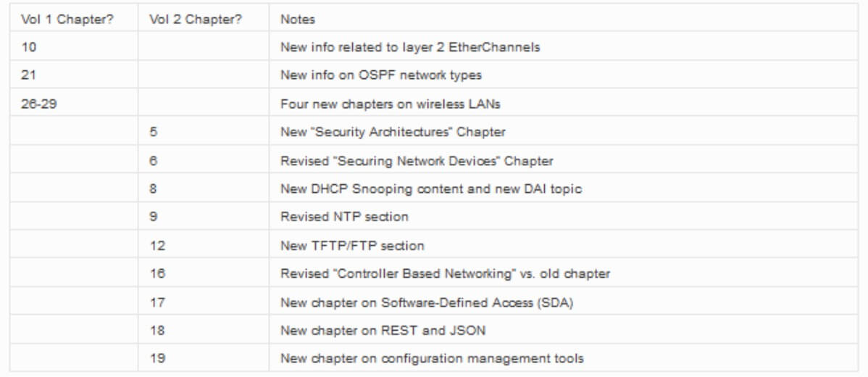Image resolution: width=868 pixels, height=377 pixels.
Task: Select the "Revised NTP section" cell
Action: pos(344,217)
